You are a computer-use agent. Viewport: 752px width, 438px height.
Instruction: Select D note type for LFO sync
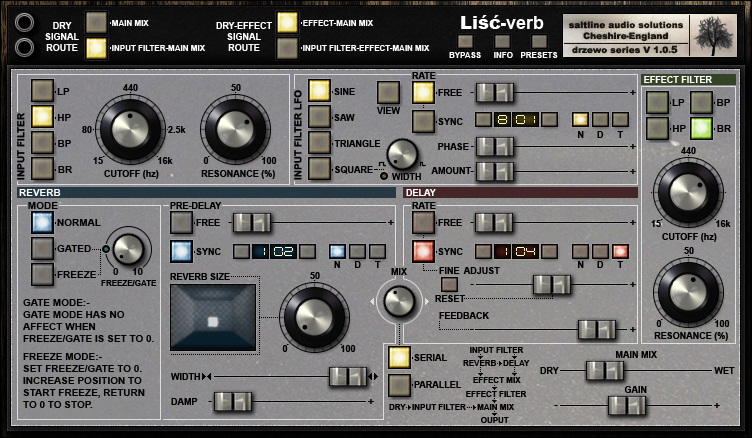coord(600,119)
